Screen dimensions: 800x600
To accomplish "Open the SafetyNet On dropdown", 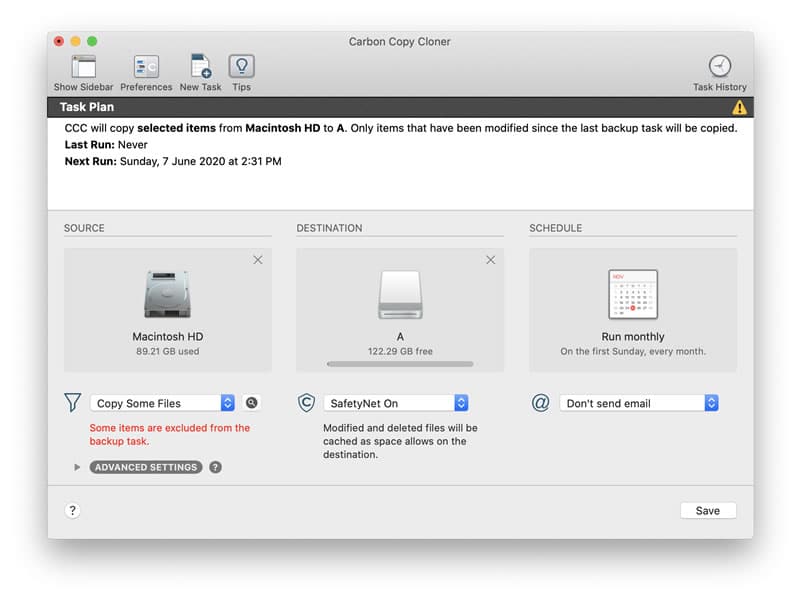I will 396,403.
